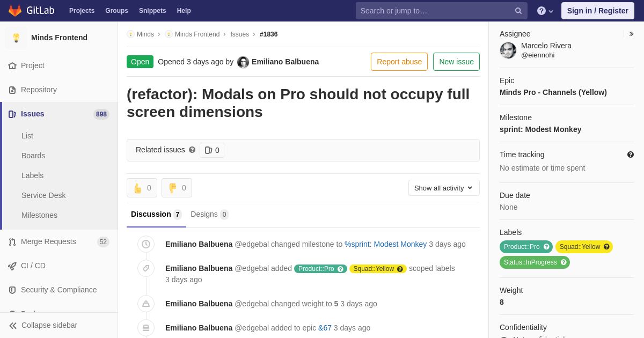This screenshot has width=644, height=338.
Task: Switch to the Discussion tab
Action: (156, 214)
